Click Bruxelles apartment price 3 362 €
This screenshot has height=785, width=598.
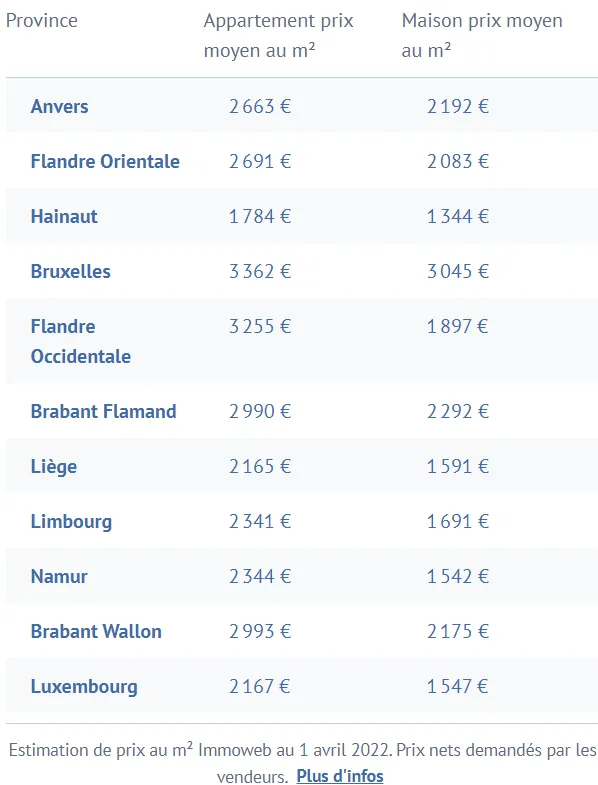tap(260, 271)
